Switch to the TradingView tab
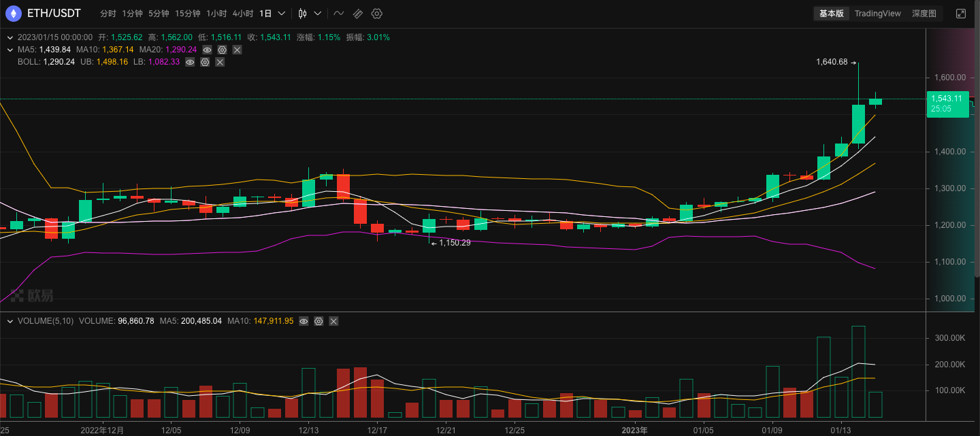 [x=877, y=14]
